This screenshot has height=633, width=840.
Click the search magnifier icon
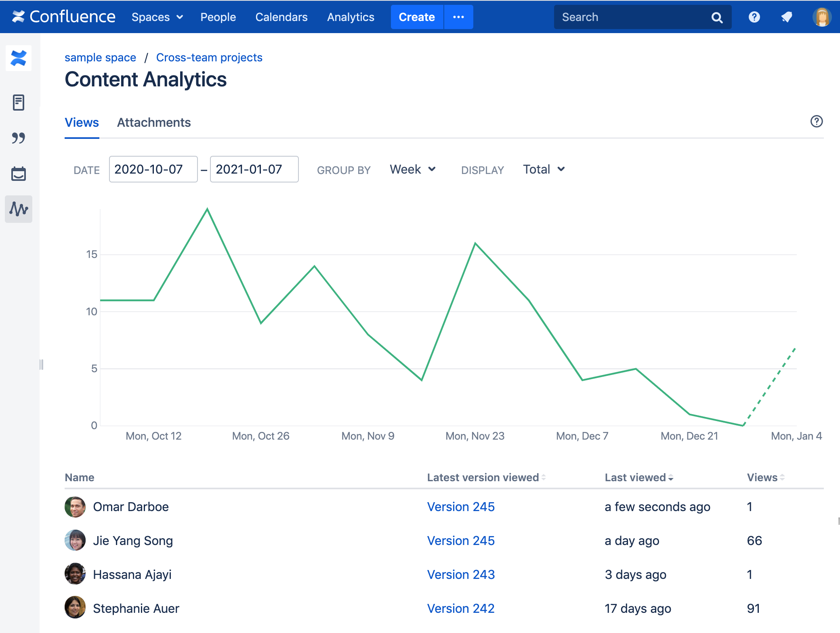tap(717, 17)
